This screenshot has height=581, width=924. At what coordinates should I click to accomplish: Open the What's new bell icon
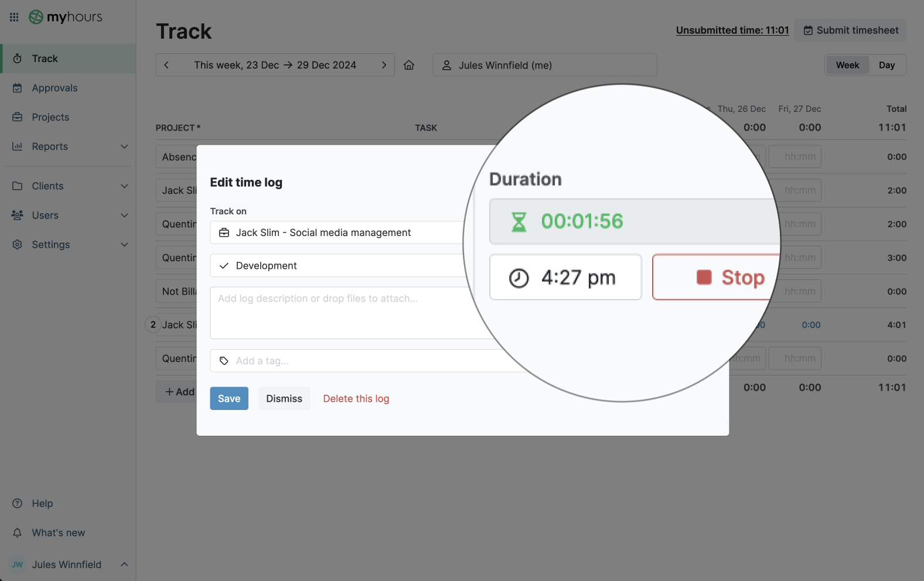18,533
